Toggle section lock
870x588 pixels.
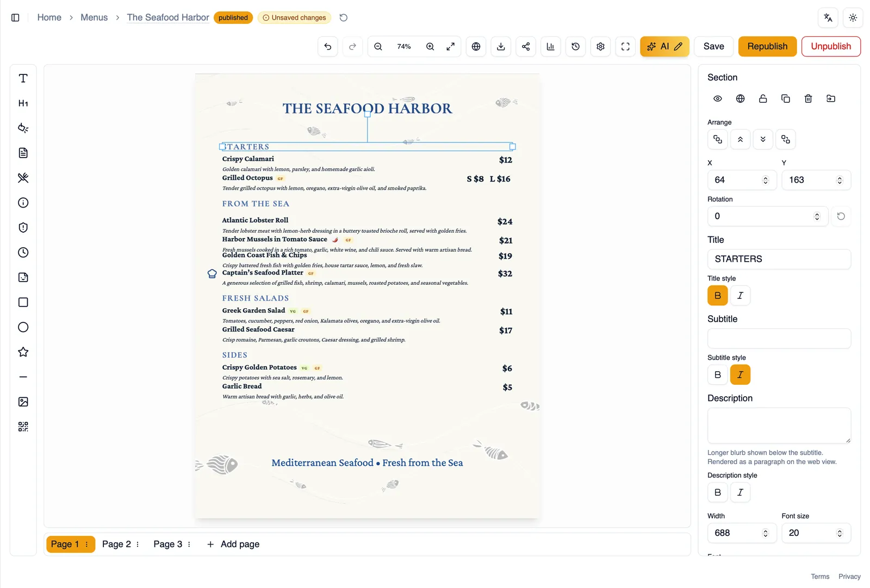(x=763, y=98)
